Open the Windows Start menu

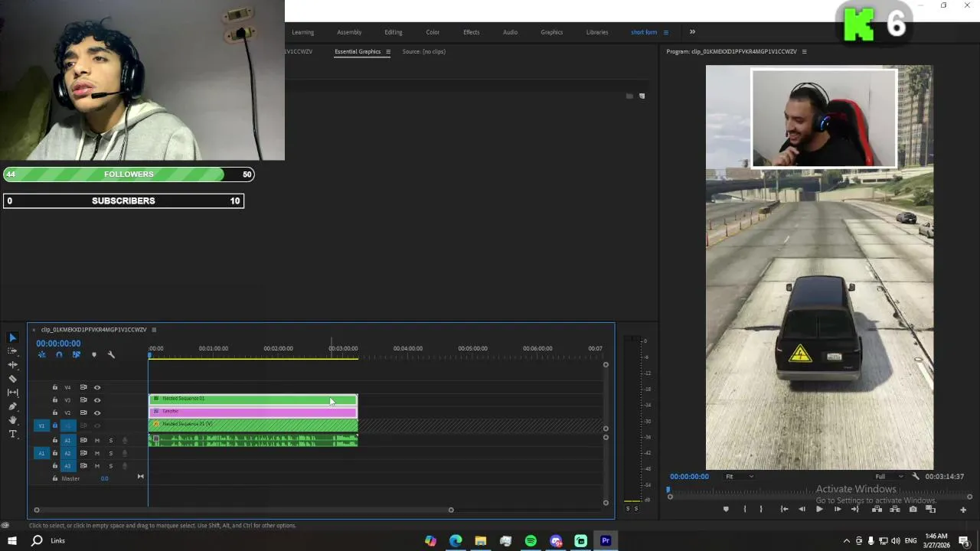click(12, 541)
